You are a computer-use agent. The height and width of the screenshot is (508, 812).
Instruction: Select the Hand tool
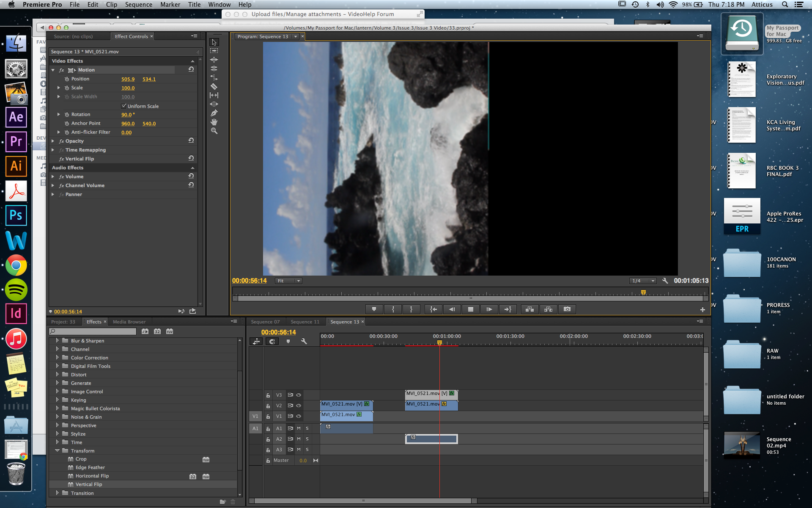(x=214, y=122)
